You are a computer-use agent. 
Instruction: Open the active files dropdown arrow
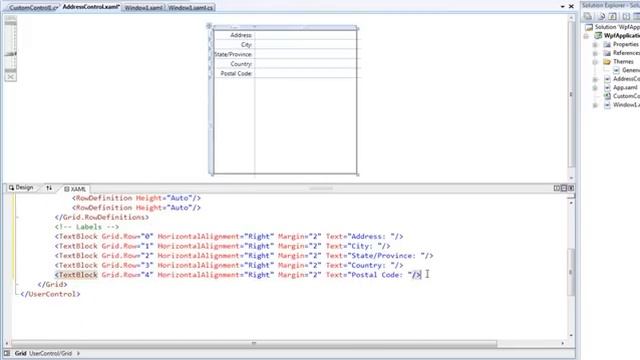pos(562,7)
